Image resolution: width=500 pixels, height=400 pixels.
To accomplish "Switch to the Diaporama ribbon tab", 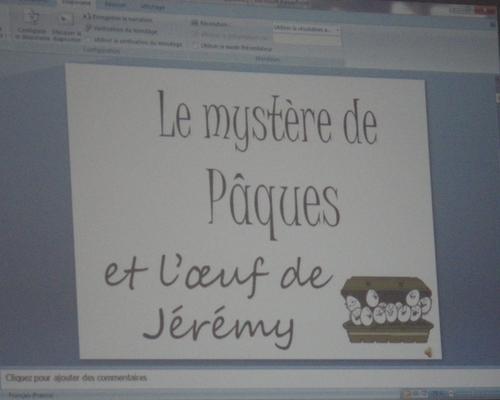I will coord(76,3).
